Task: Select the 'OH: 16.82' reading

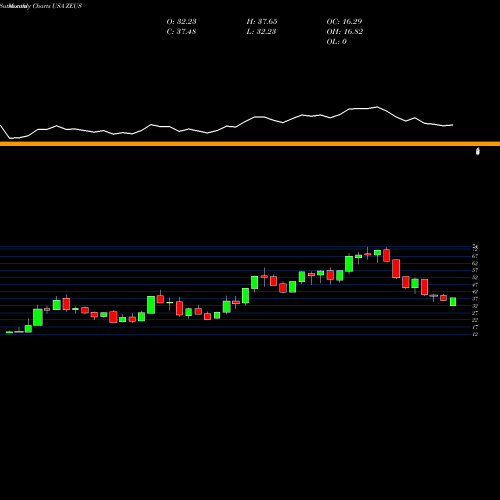Action: point(345,31)
